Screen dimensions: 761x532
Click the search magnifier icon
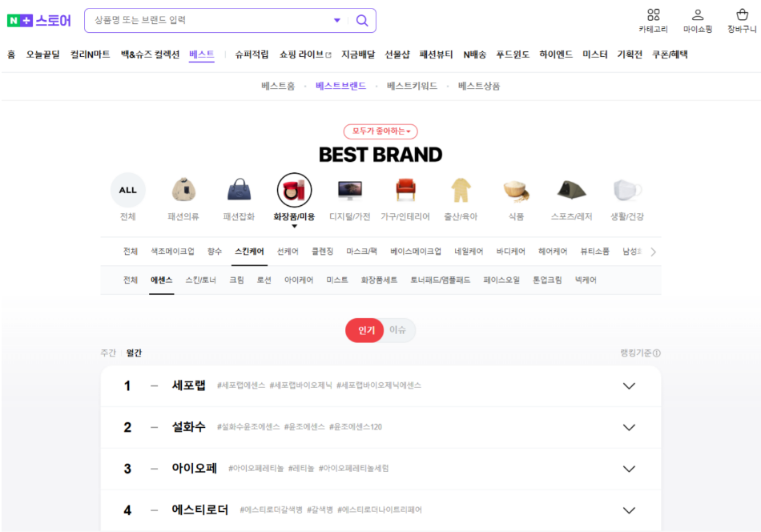point(361,20)
